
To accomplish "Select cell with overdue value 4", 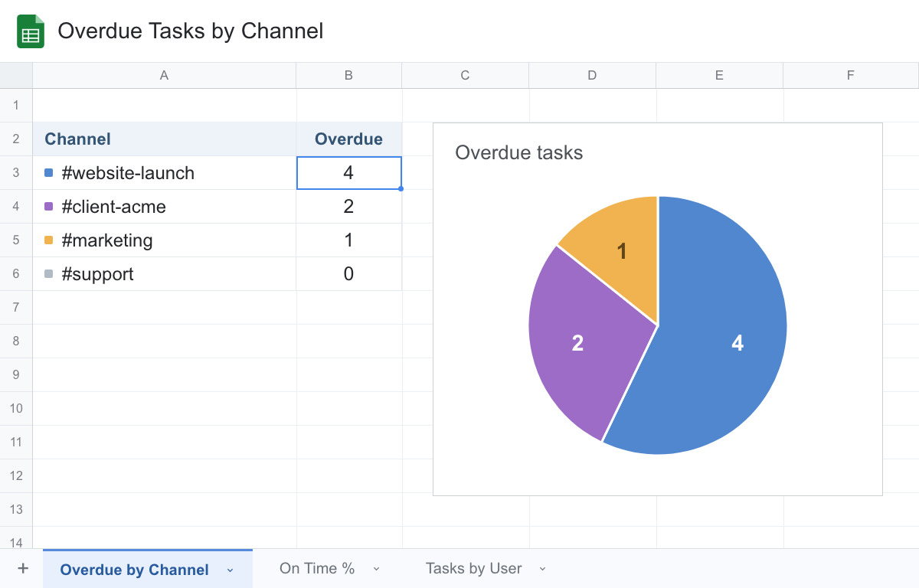I will pyautogui.click(x=348, y=173).
